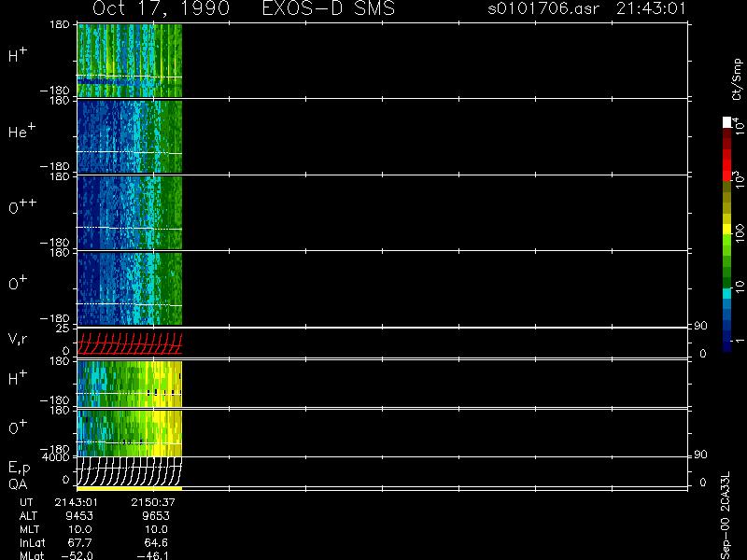Click the "E,p" panel label
Viewport: 747px width, 560px height.
point(19,468)
